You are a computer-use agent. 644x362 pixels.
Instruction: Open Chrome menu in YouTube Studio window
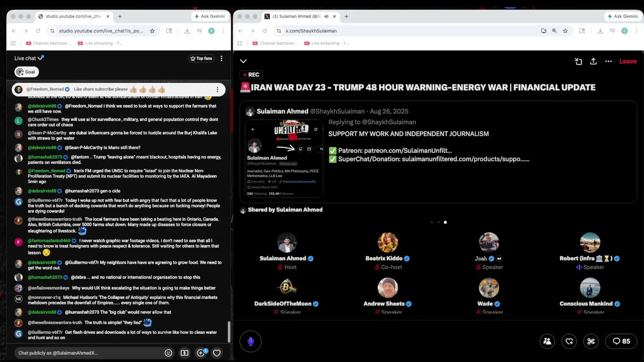[224, 31]
